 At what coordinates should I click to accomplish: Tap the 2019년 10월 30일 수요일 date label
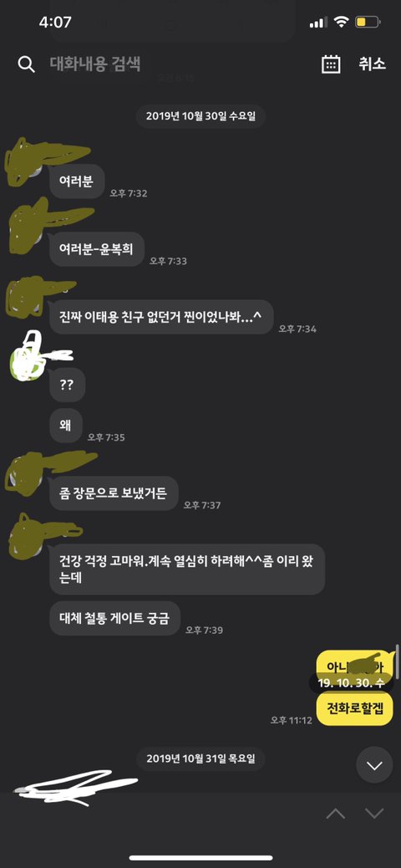point(200,116)
